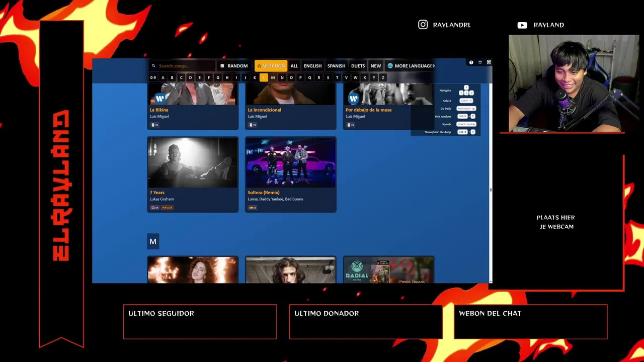The image size is (644, 362).
Task: Click the Por debajo de la mesa title
Action: (368, 110)
